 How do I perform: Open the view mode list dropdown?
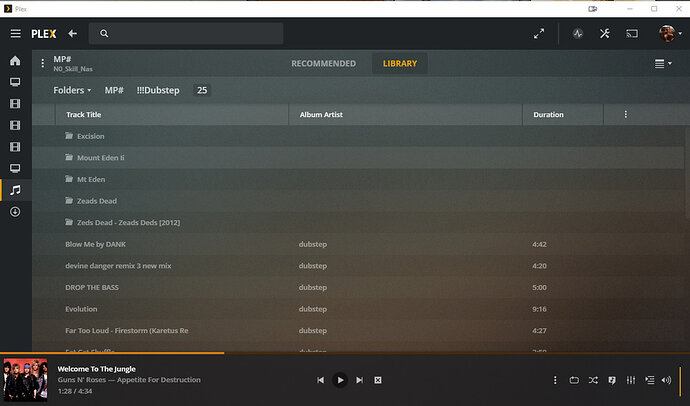pyautogui.click(x=663, y=64)
